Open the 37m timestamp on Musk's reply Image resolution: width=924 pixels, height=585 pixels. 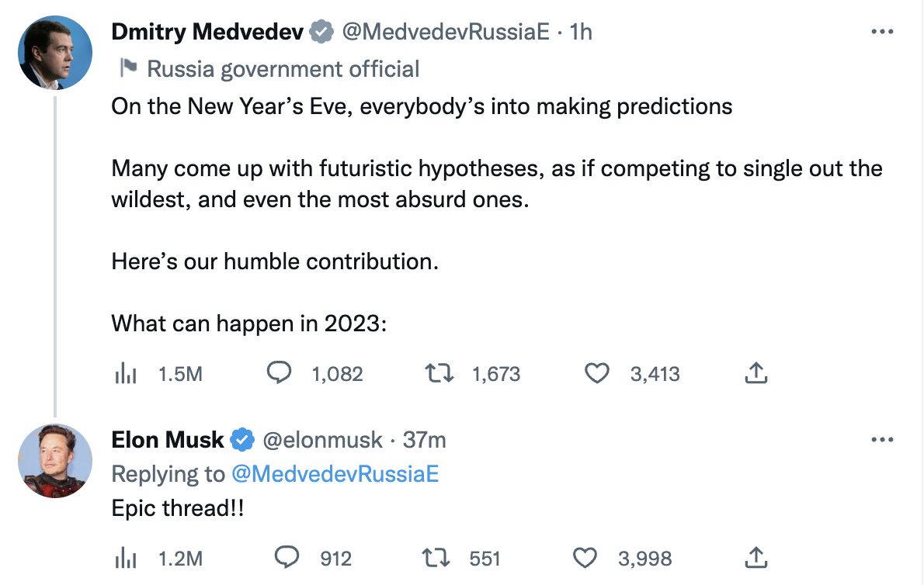tap(425, 440)
